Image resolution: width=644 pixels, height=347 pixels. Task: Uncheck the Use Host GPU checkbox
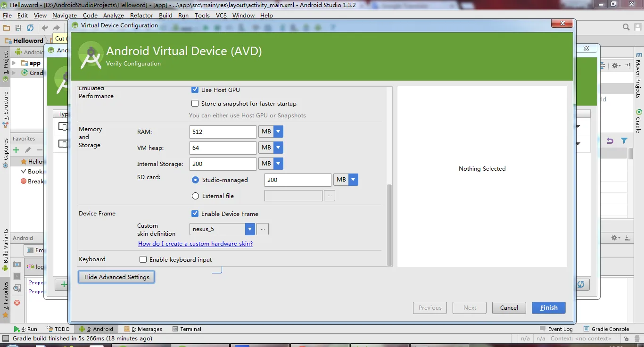click(x=195, y=90)
